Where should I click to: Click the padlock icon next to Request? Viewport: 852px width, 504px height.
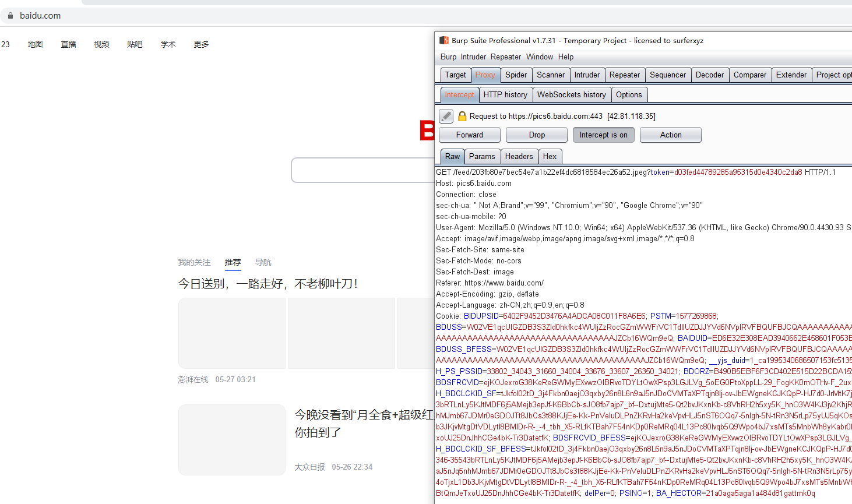point(462,117)
